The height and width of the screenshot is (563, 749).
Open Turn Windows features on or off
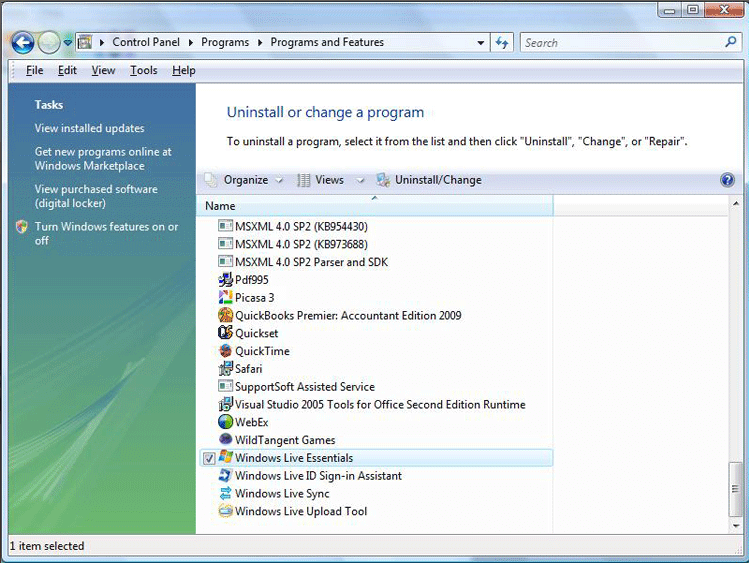coord(106,234)
